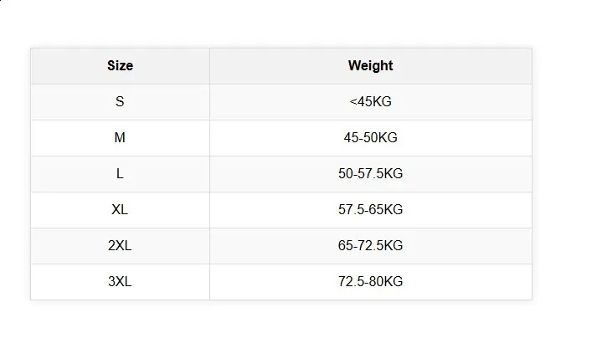Click the 50-57.5KG weight cell
Viewport: 602px width, 364px height.
[370, 174]
